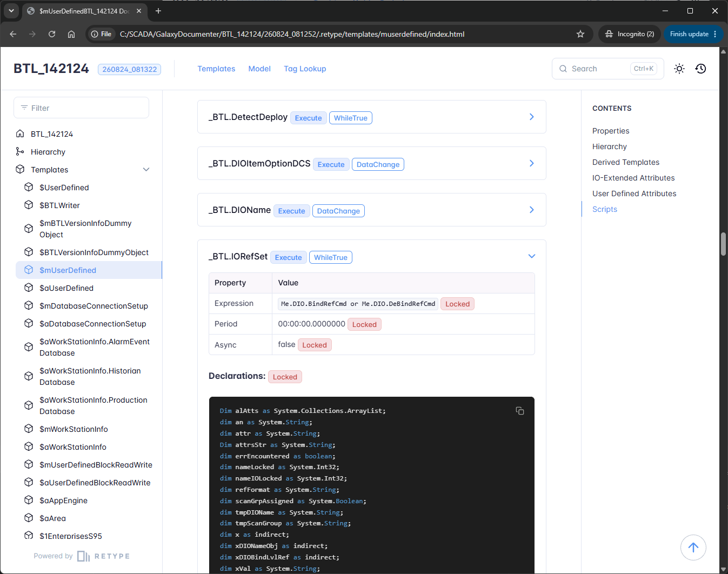Collapse the Templates section in sidebar
Viewport: 728px width, 574px height.
146,169
